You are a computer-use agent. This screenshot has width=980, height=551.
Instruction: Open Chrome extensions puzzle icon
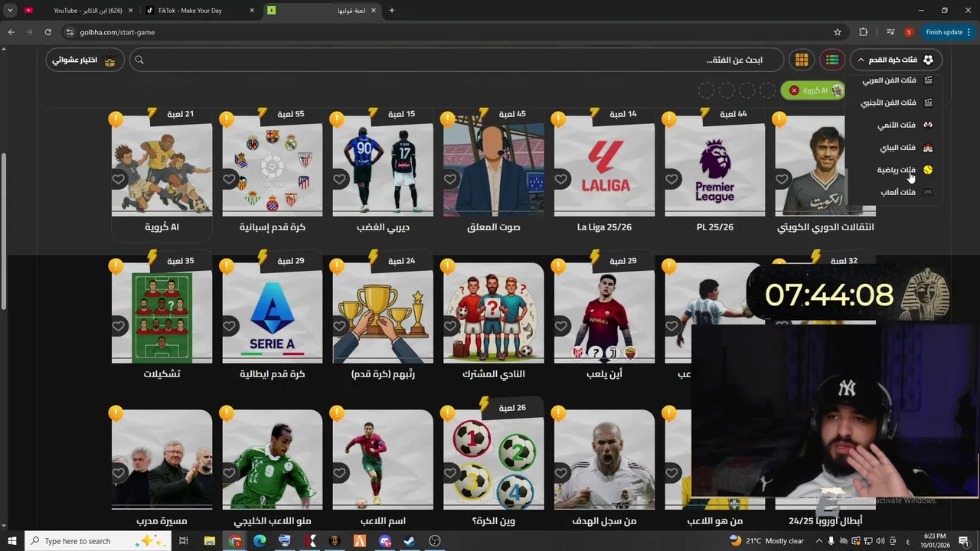pyautogui.click(x=864, y=32)
